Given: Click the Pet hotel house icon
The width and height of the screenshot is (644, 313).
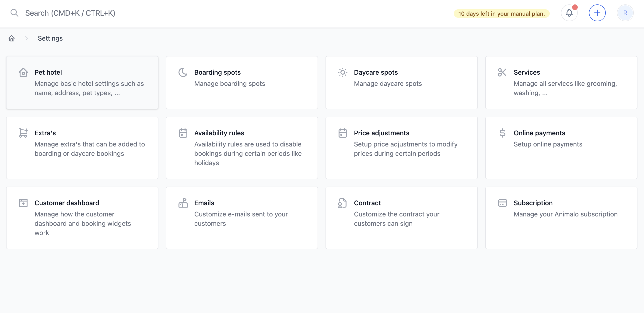Looking at the screenshot, I should coord(23,73).
